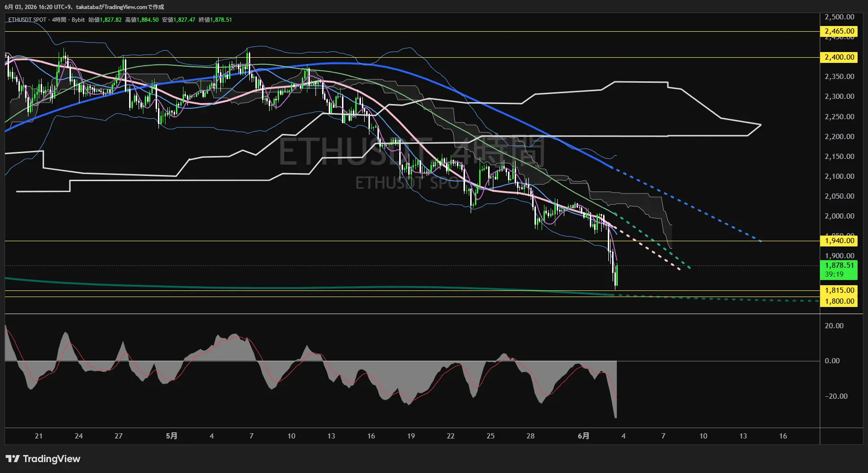Click the date 27 on time axis
Image resolution: width=868 pixels, height=473 pixels.
(118, 436)
